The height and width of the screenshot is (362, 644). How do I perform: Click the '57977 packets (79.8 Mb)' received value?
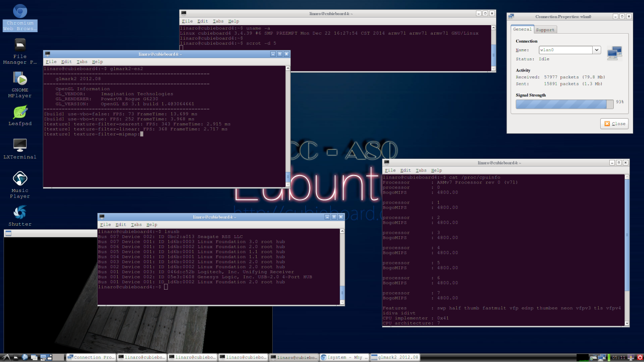(575, 77)
